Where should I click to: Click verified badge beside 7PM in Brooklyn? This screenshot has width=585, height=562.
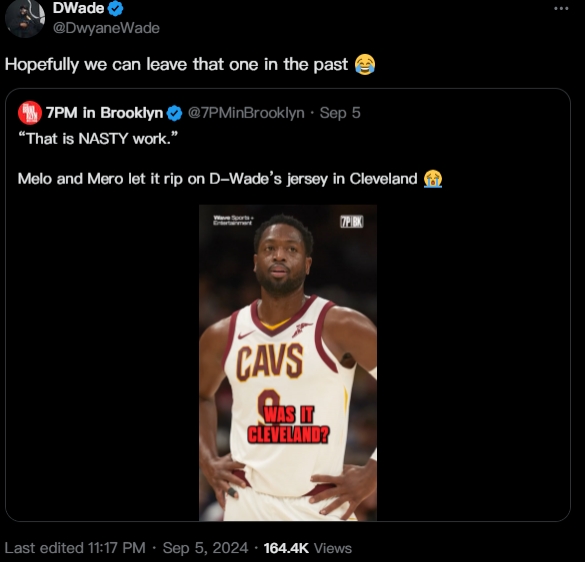[174, 113]
